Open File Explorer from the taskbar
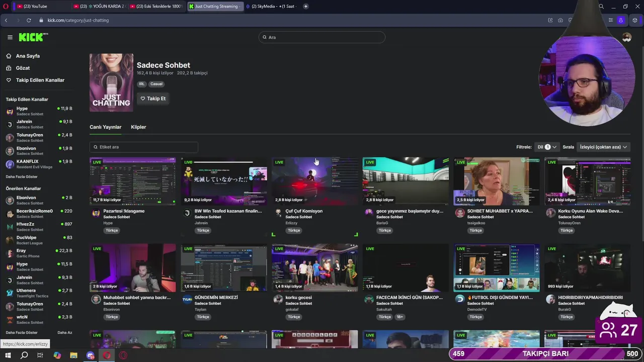The height and width of the screenshot is (362, 644). pyautogui.click(x=73, y=355)
